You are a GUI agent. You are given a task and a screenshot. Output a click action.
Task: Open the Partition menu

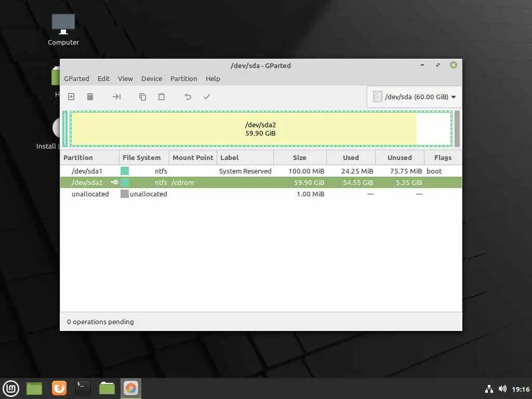click(x=183, y=78)
